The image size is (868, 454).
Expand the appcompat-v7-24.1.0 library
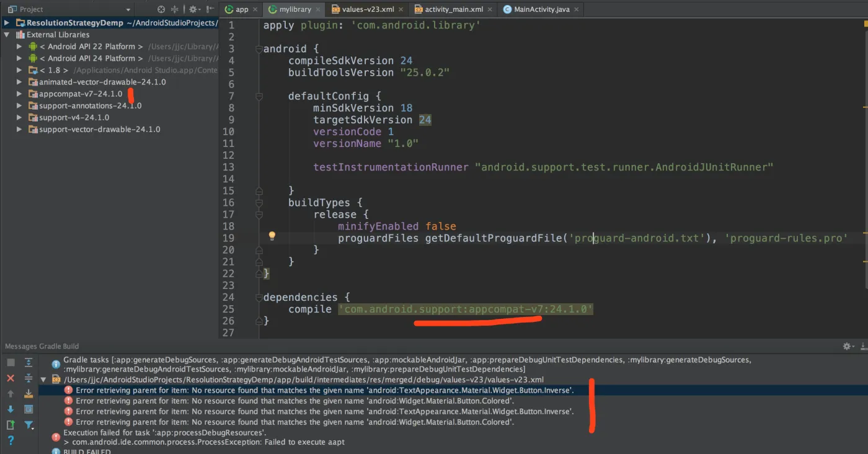19,94
